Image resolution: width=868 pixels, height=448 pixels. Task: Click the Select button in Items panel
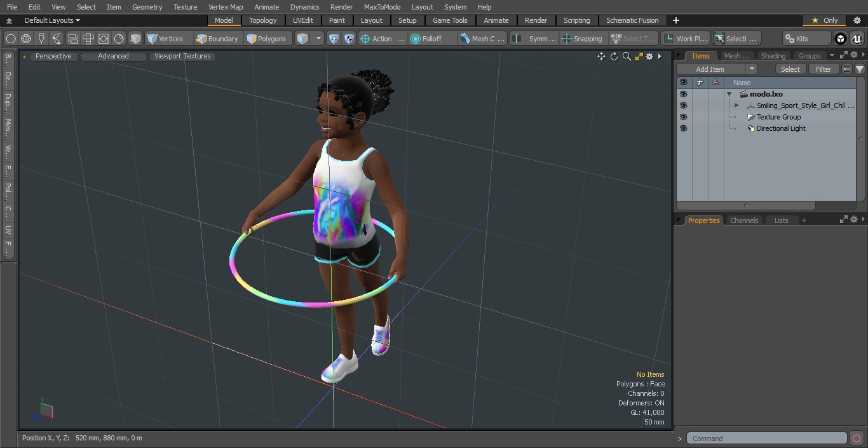(790, 69)
